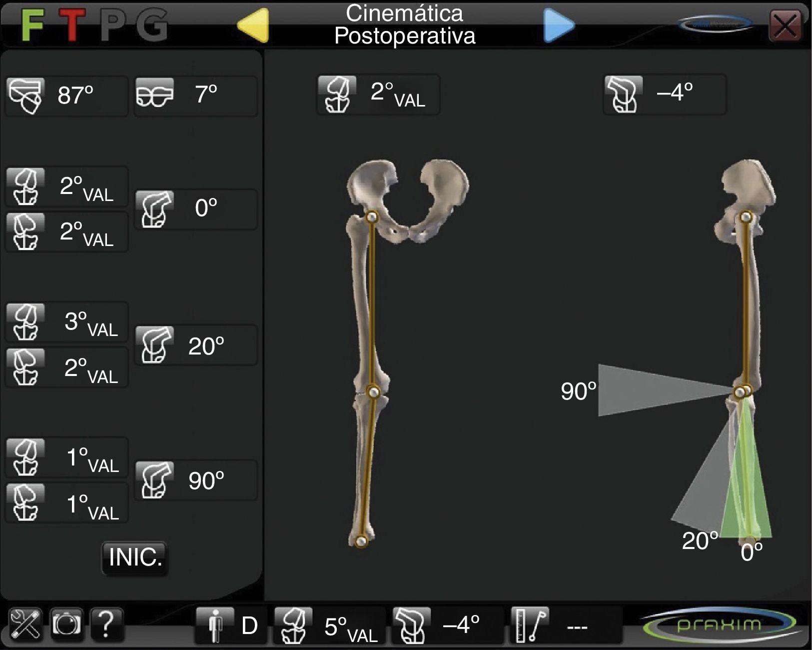
Task: Switch to the red T tab
Action: [72, 25]
